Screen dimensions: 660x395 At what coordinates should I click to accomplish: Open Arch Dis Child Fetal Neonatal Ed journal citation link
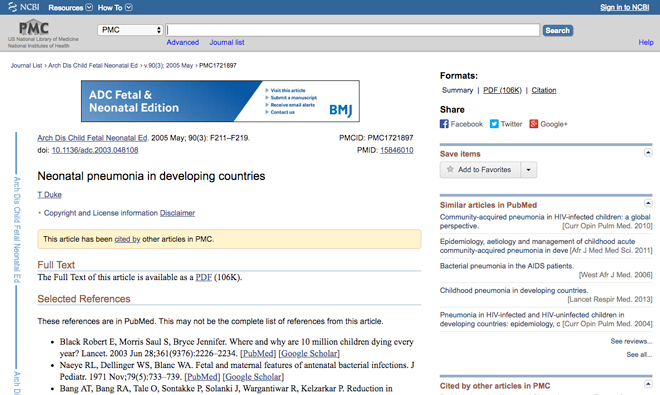coord(92,138)
